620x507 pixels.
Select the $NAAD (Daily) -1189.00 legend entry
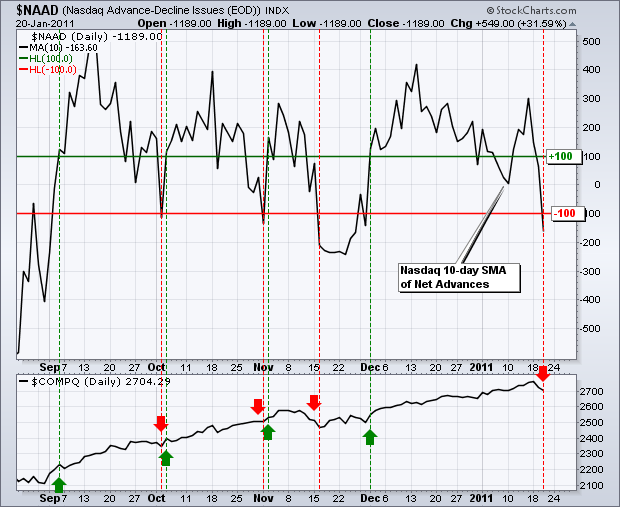(x=97, y=37)
